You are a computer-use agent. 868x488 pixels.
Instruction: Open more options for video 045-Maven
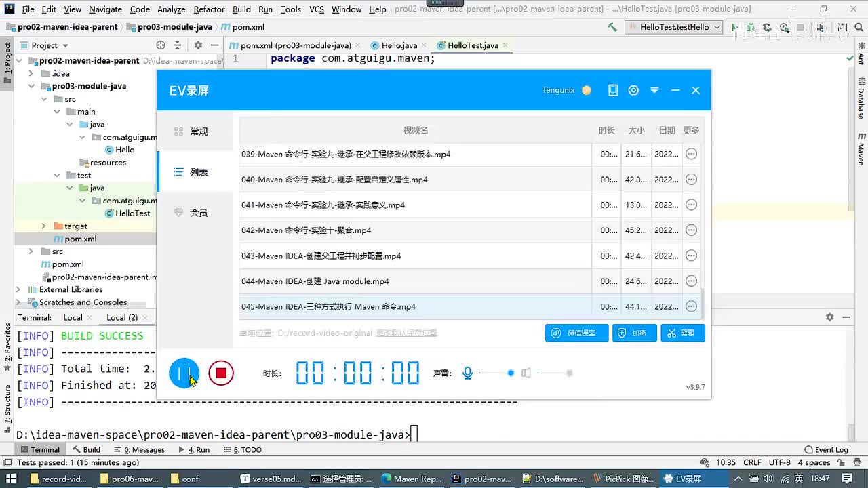click(691, 306)
